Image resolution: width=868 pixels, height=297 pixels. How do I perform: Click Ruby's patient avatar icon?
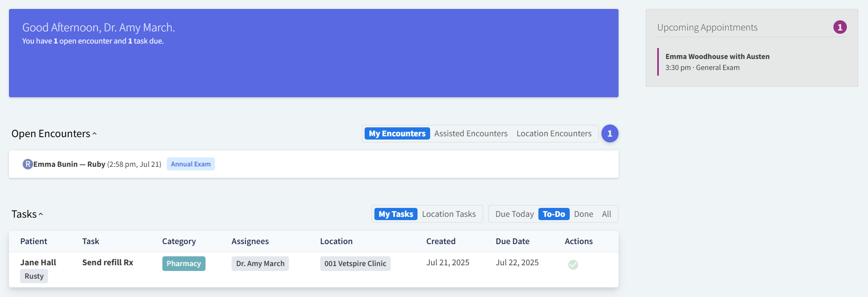[27, 164]
